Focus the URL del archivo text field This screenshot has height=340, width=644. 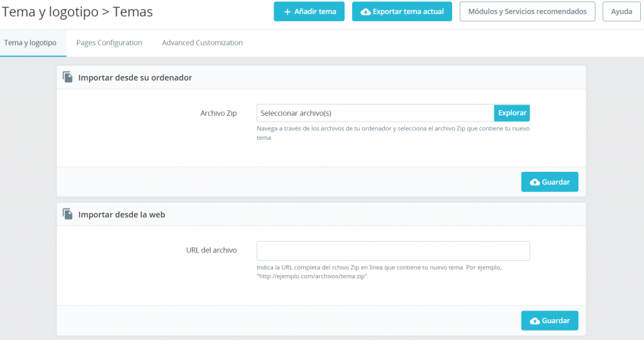tap(393, 251)
